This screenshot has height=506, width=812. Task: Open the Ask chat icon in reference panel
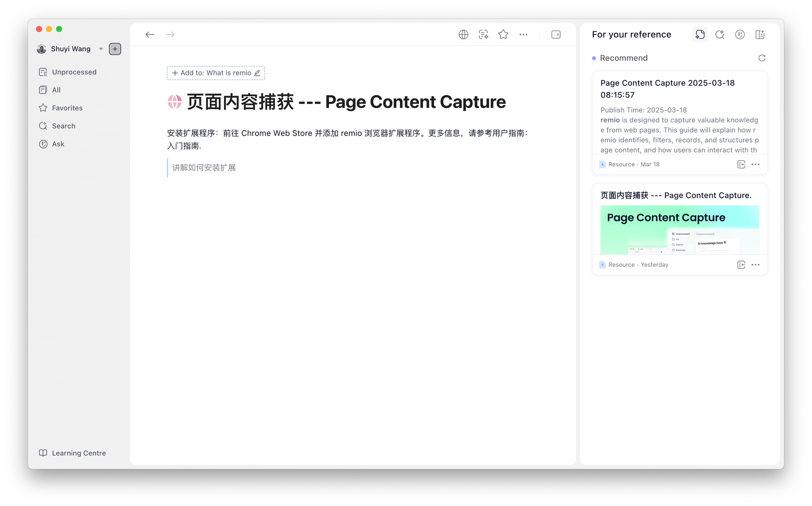[x=740, y=35]
